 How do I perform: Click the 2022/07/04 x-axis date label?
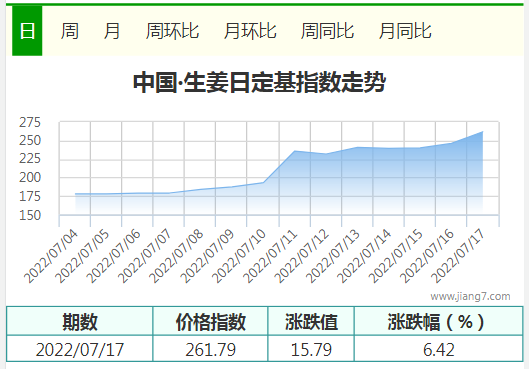click(51, 256)
